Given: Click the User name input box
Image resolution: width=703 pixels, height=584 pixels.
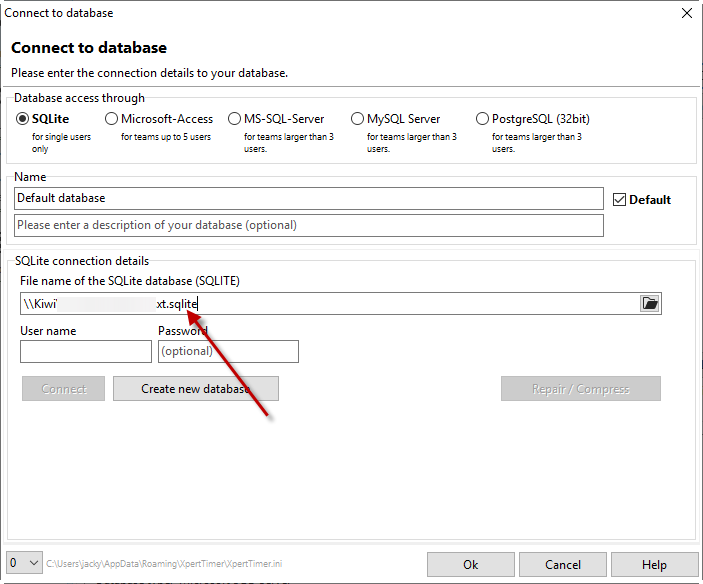Looking at the screenshot, I should pos(86,351).
